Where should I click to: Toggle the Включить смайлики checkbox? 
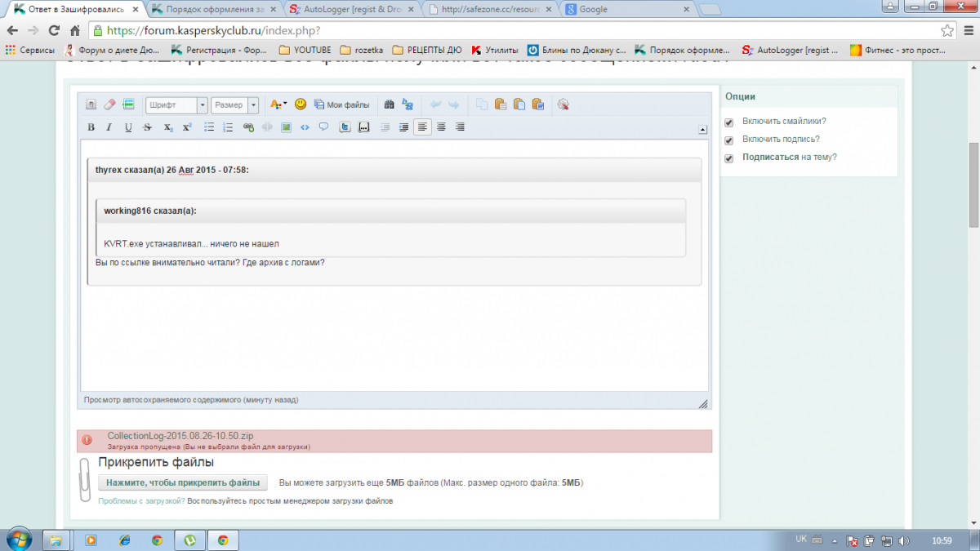point(729,122)
